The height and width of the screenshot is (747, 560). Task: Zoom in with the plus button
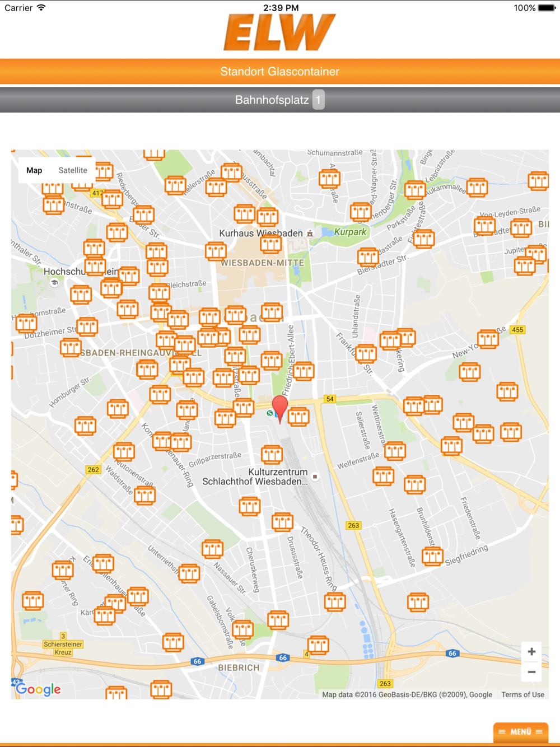point(531,651)
